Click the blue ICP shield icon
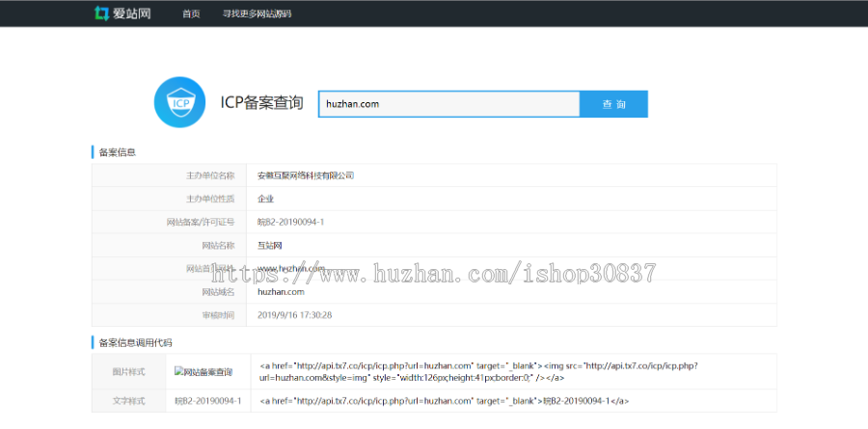This screenshot has height=429, width=868. [179, 102]
